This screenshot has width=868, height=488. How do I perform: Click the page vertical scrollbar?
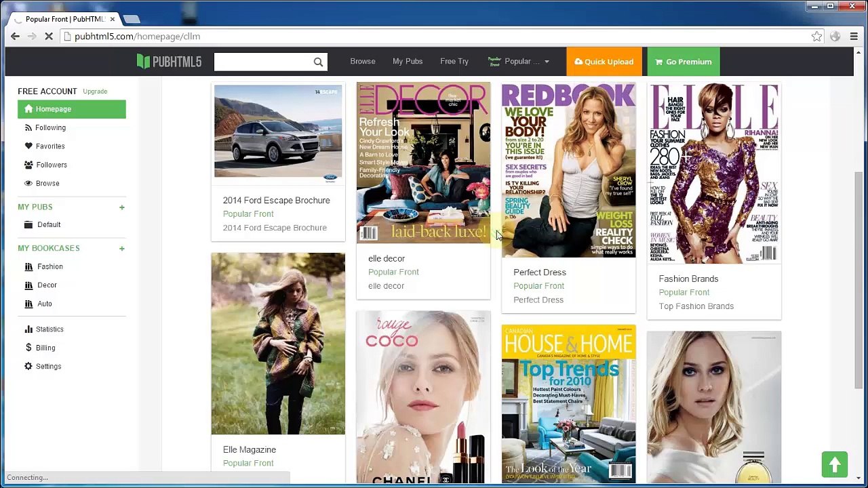click(859, 281)
